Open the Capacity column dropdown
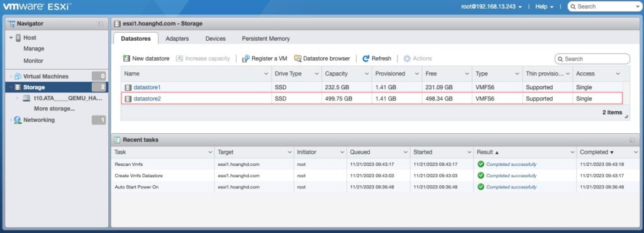Image resolution: width=644 pixels, height=233 pixels. (367, 74)
